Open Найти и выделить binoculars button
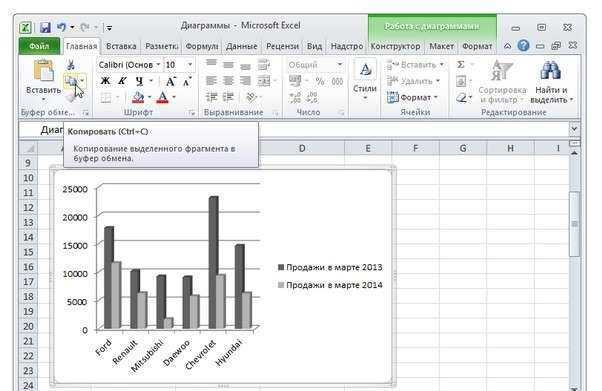 coord(551,81)
